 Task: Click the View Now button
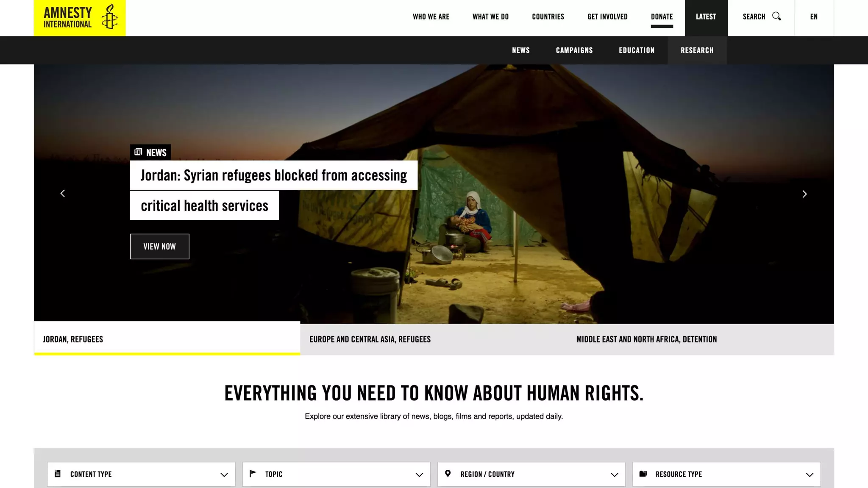tap(159, 247)
